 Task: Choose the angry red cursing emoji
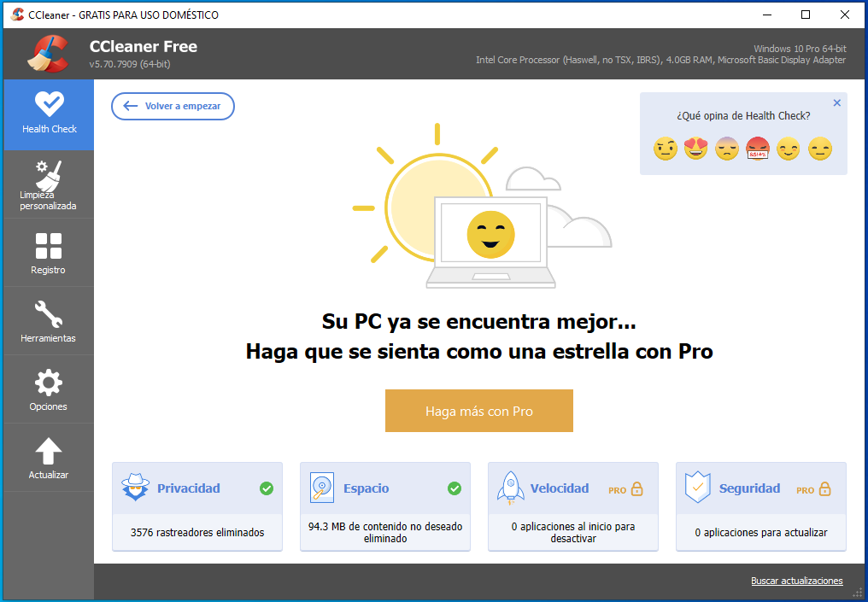(758, 149)
